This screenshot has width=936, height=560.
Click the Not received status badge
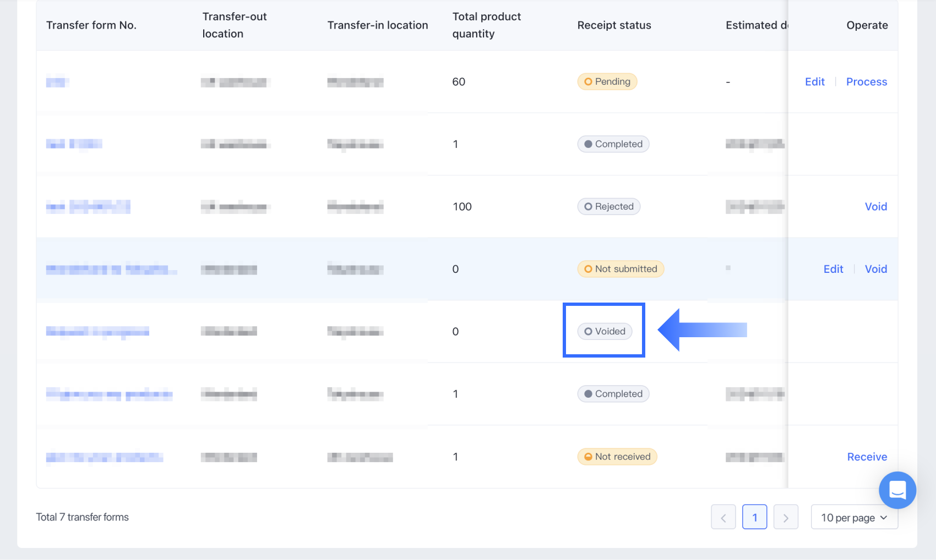617,457
